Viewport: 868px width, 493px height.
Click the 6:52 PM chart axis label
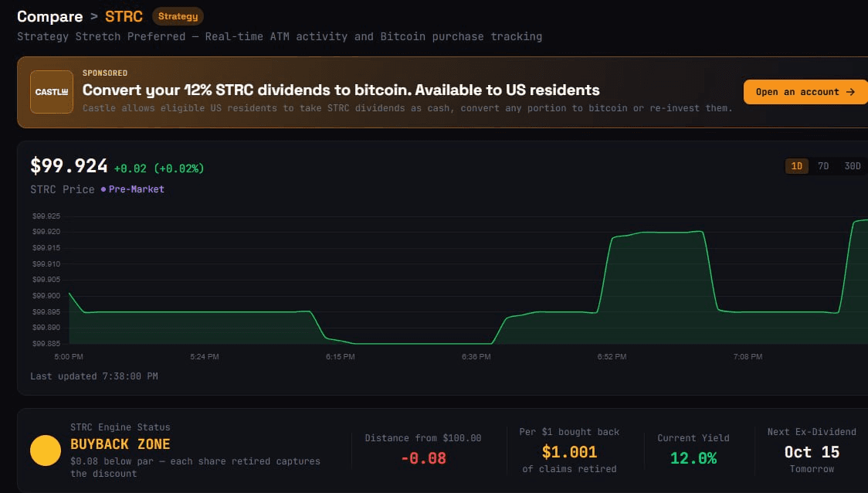tap(612, 357)
